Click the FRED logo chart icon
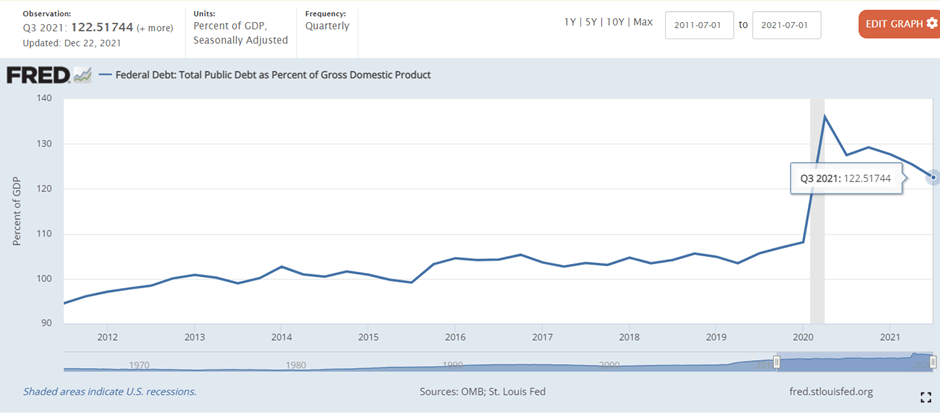This screenshot has height=414, width=940. click(x=83, y=75)
